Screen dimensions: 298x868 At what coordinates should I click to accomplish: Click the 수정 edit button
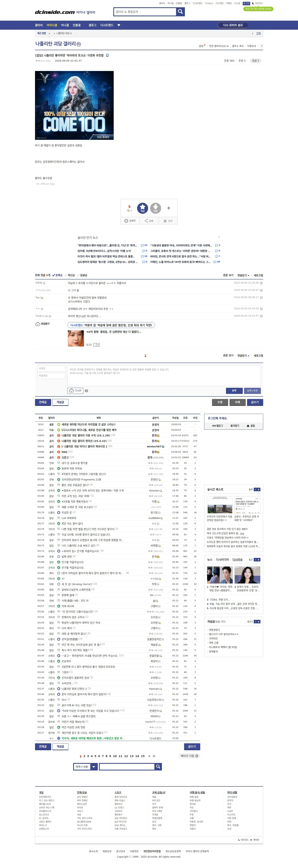[x=220, y=402]
